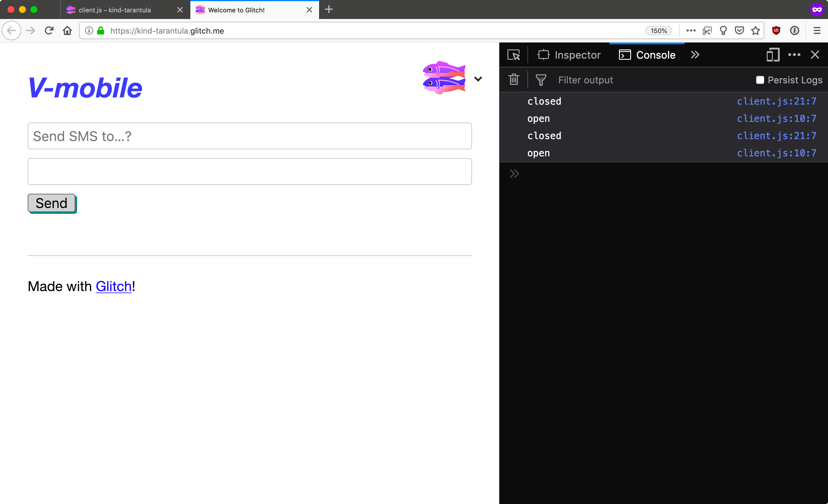Switch to the Inspector panel

[569, 55]
